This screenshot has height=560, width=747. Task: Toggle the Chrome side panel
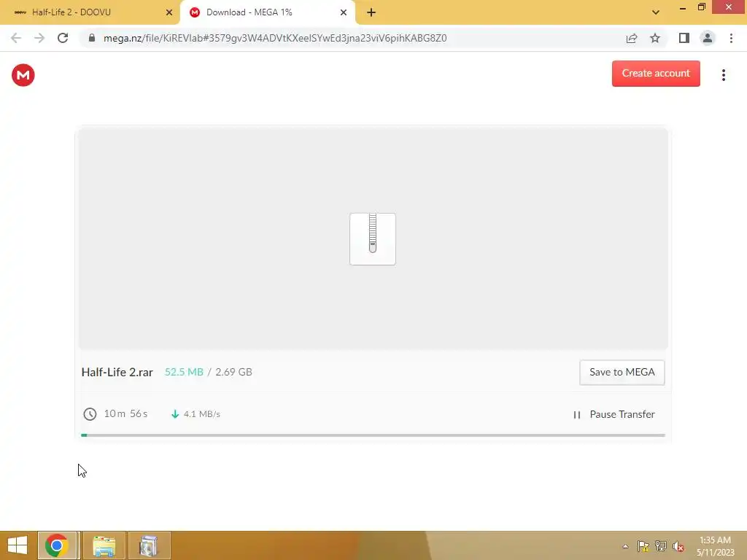[x=684, y=38]
